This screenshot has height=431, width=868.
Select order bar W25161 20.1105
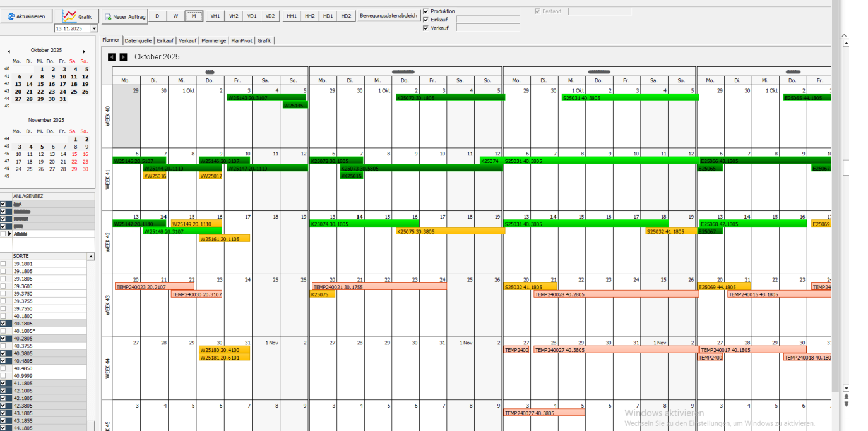pos(224,239)
